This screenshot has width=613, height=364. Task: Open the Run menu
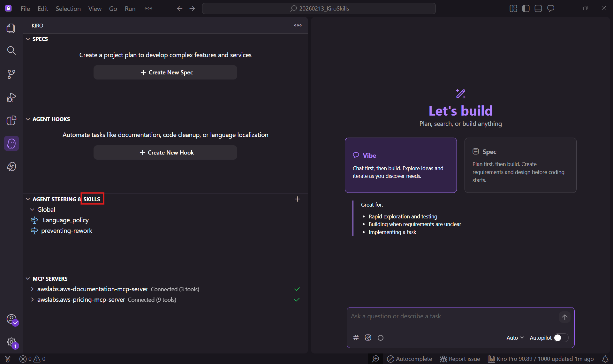(130, 9)
